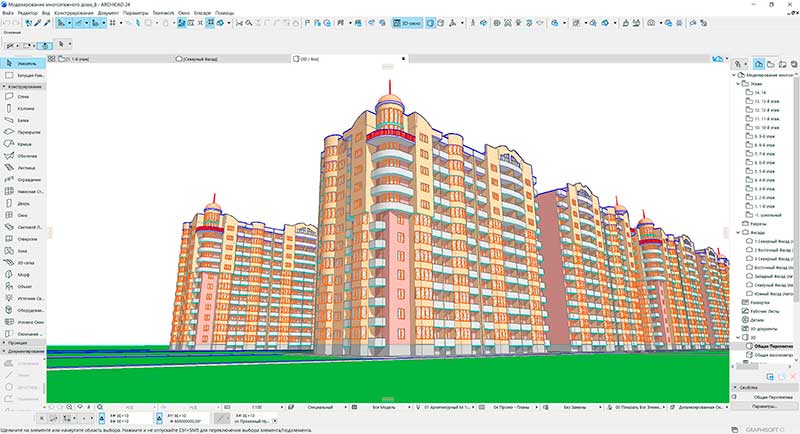The height and width of the screenshot is (434, 800).
Task: Click the Undo arrow in the toolbar
Action: coord(9,21)
